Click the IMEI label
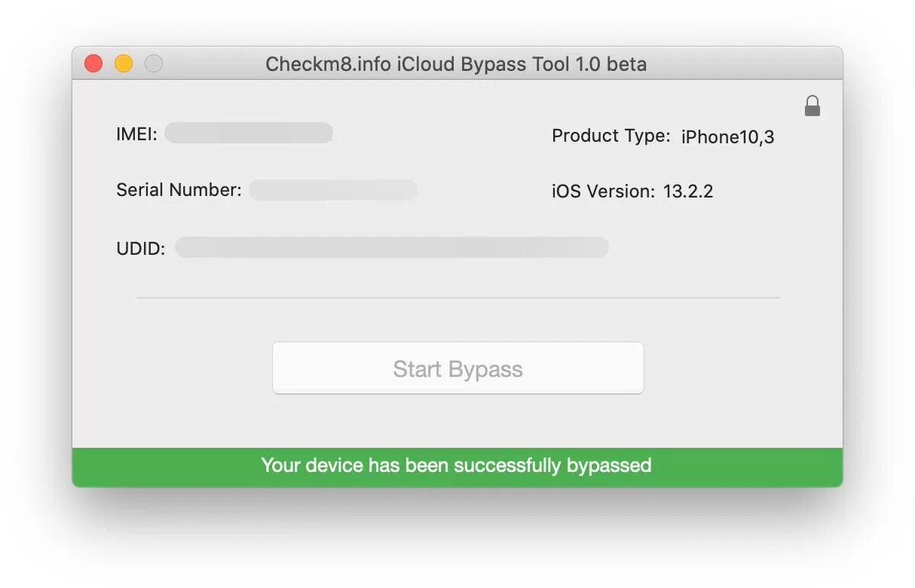The width and height of the screenshot is (915, 588). click(x=137, y=134)
